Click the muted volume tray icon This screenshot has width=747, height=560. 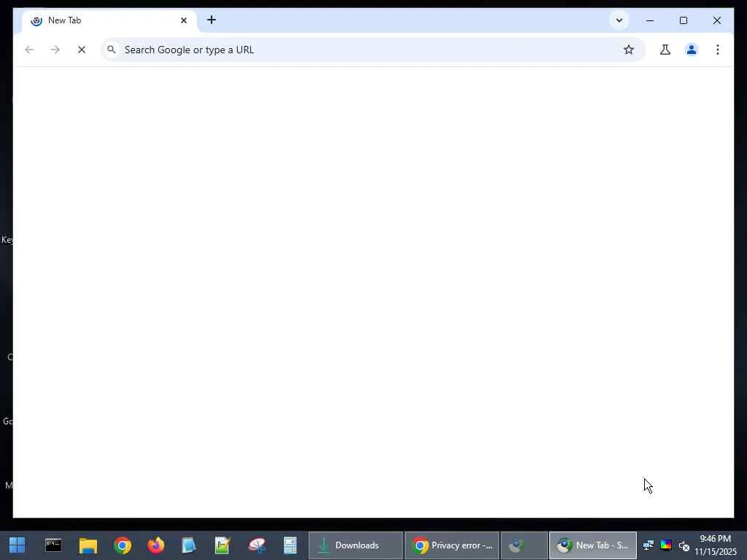(x=684, y=545)
